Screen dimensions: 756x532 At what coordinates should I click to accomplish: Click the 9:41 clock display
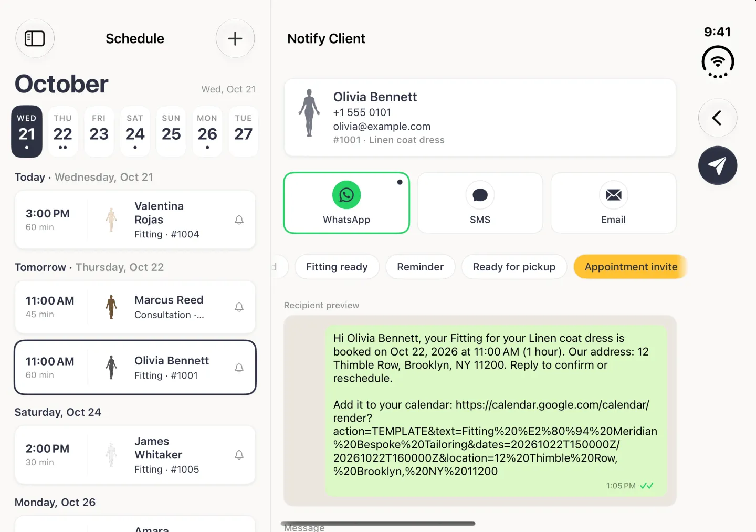pos(718,32)
